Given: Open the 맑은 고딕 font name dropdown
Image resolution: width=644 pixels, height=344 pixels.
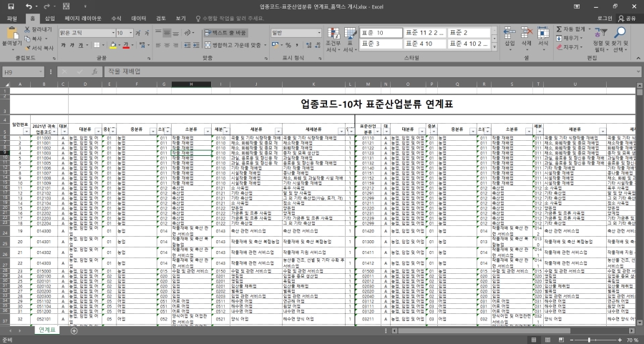Looking at the screenshot, I should click(113, 33).
